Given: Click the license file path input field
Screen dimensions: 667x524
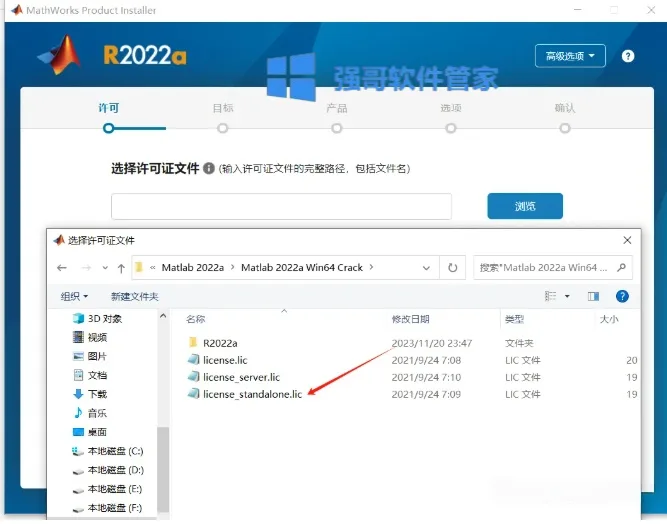Looking at the screenshot, I should 281,206.
